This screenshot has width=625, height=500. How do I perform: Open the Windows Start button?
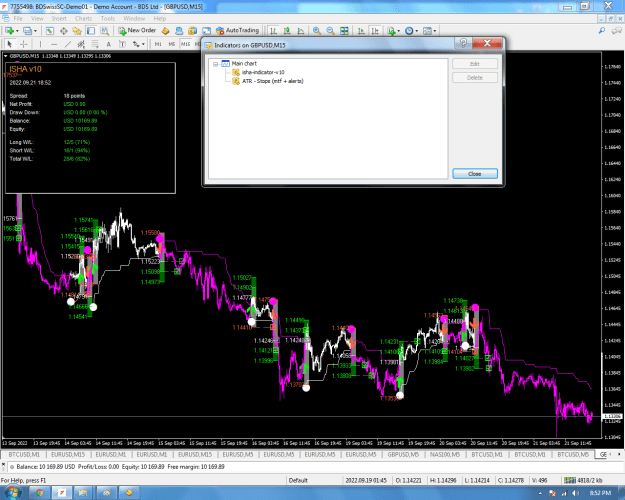tap(12, 493)
